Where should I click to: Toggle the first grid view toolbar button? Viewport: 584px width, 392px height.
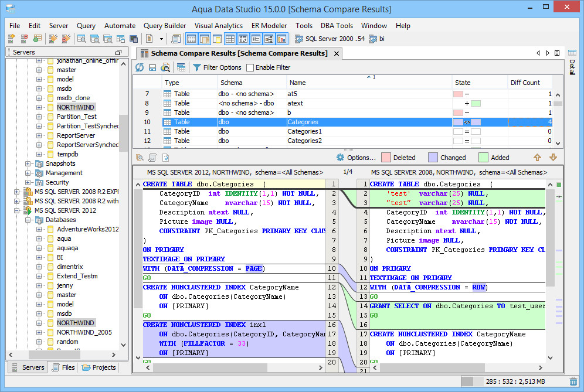coord(191,38)
